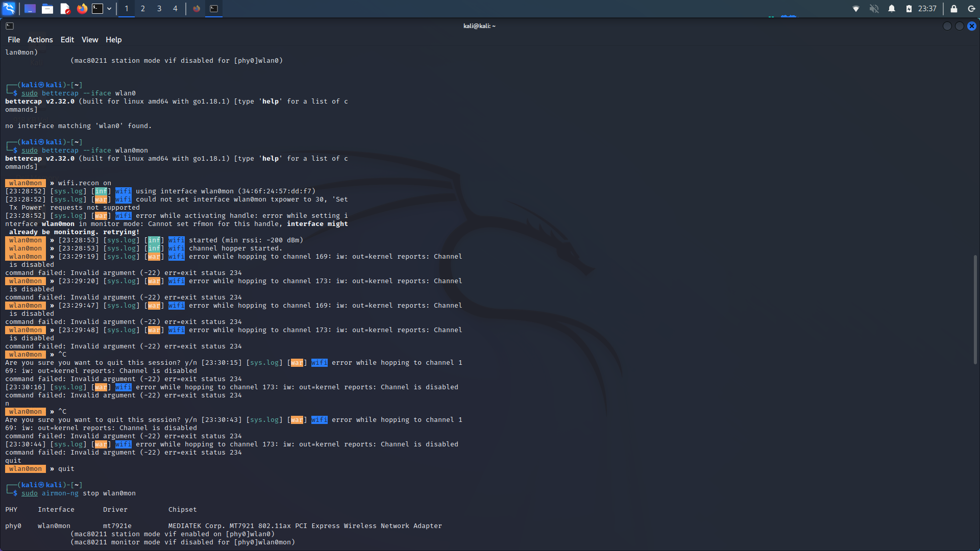Screen dimensions: 980x551
Task: Open the file manager from the panel
Action: point(47,9)
